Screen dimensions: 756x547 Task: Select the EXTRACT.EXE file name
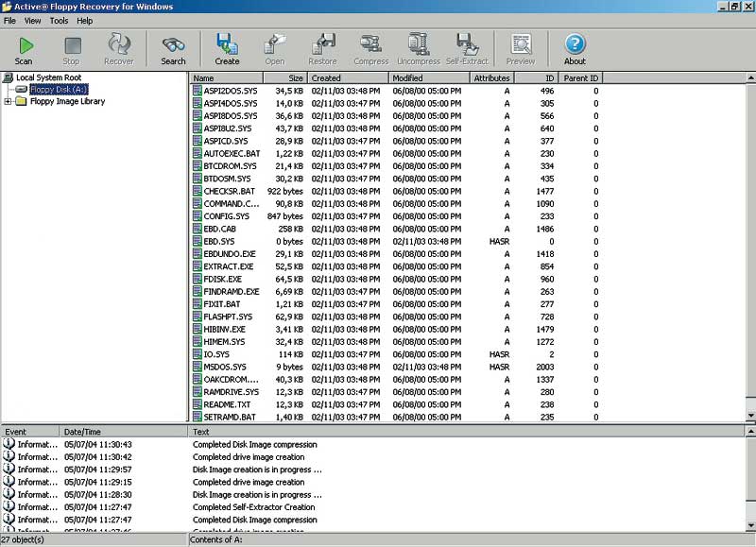228,266
